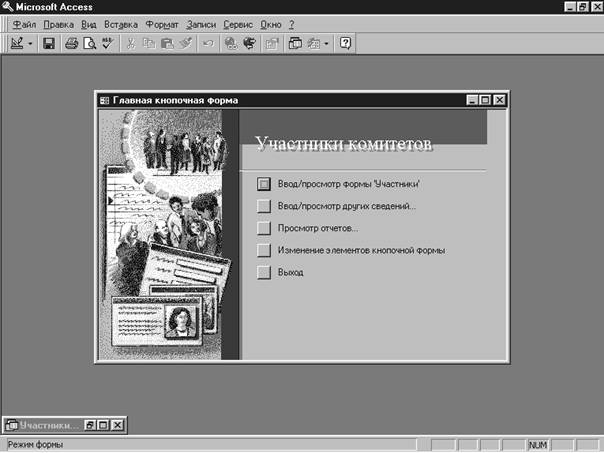
Task: Maximize the Главная кнопочная форма window
Action: (485, 101)
